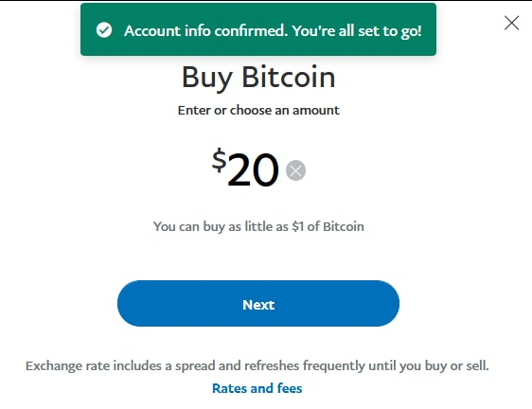Open the Rates and fees link

coord(257,388)
